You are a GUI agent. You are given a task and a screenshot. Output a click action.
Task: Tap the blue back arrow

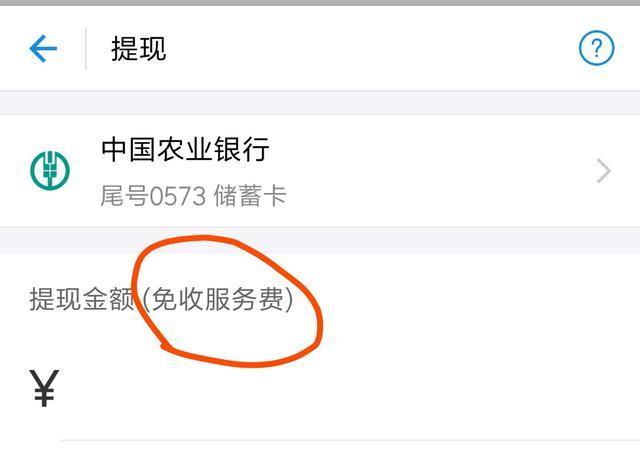pyautogui.click(x=43, y=49)
